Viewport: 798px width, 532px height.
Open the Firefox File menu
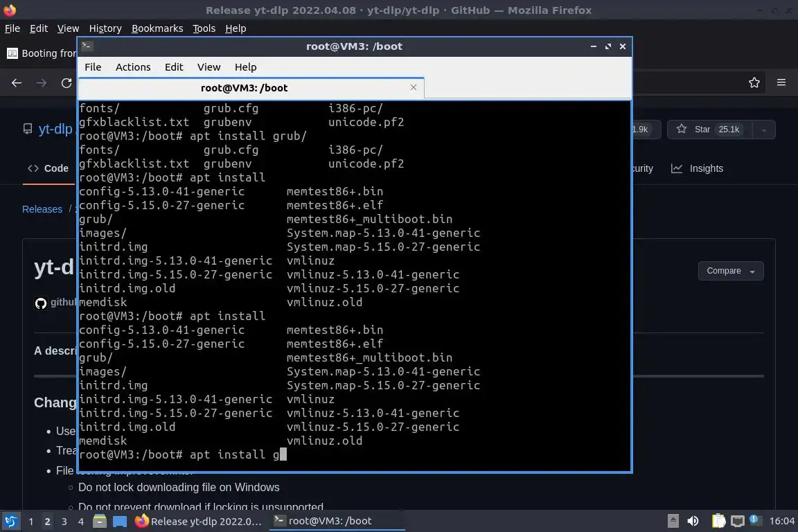tap(12, 28)
